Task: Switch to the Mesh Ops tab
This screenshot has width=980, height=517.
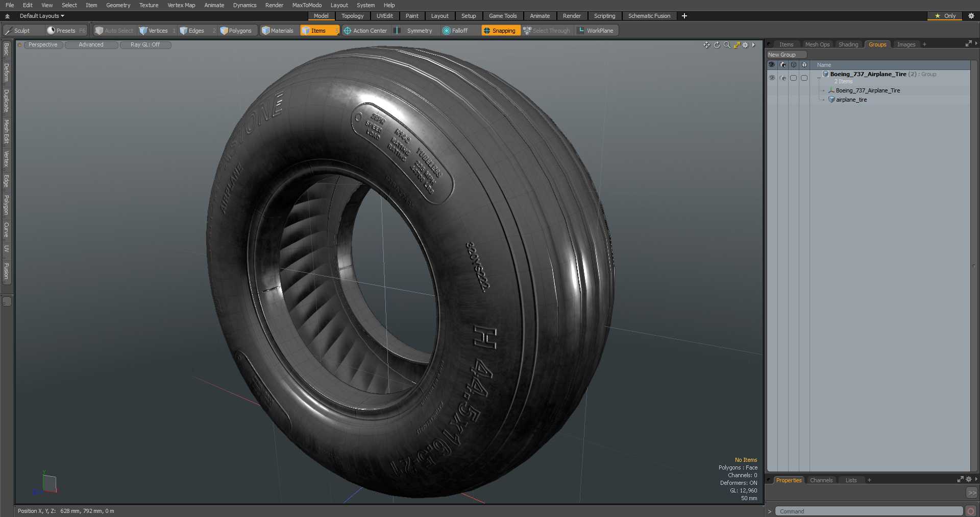Action: (x=817, y=44)
